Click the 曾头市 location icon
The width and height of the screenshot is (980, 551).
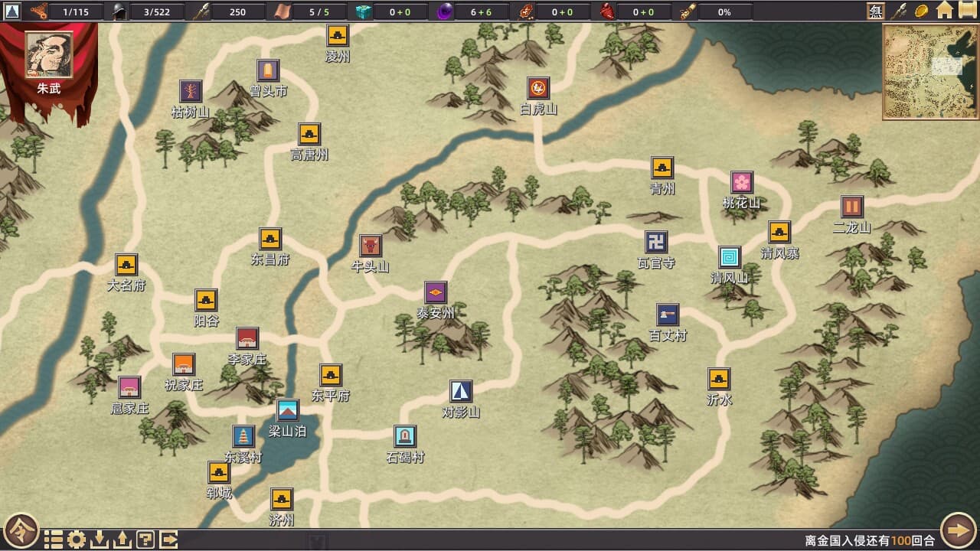[268, 70]
